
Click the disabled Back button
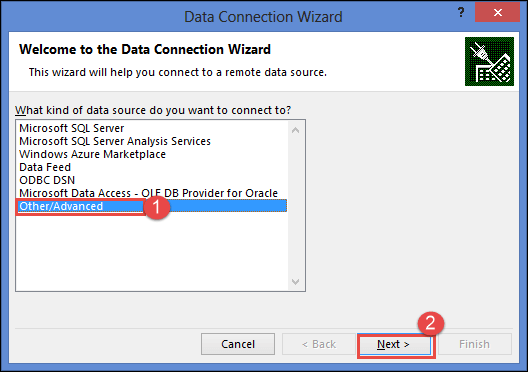coord(319,344)
